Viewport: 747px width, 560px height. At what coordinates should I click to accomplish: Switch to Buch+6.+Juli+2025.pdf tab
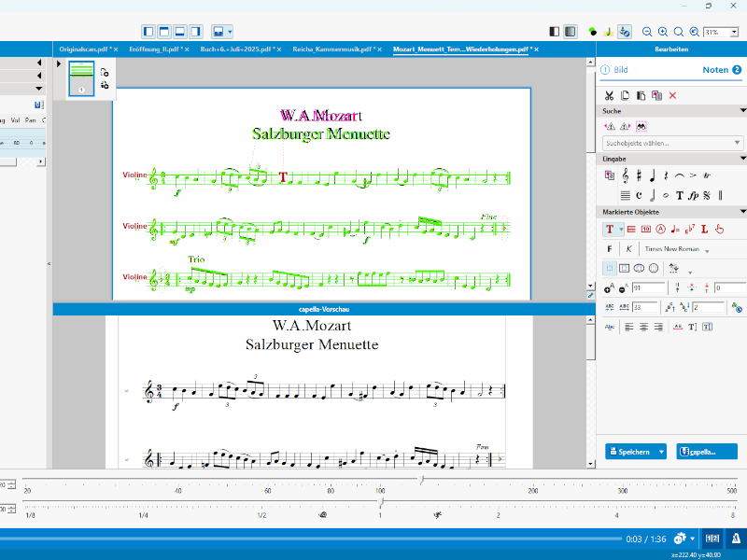(237, 49)
